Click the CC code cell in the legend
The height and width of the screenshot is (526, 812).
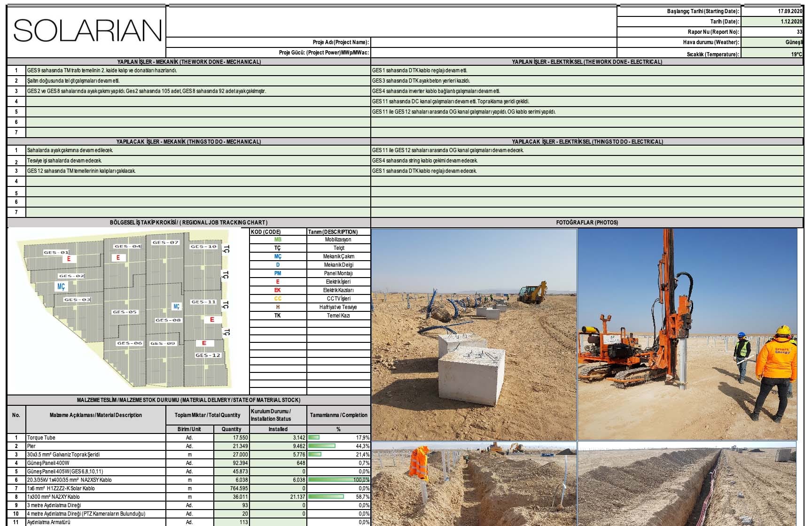click(278, 299)
